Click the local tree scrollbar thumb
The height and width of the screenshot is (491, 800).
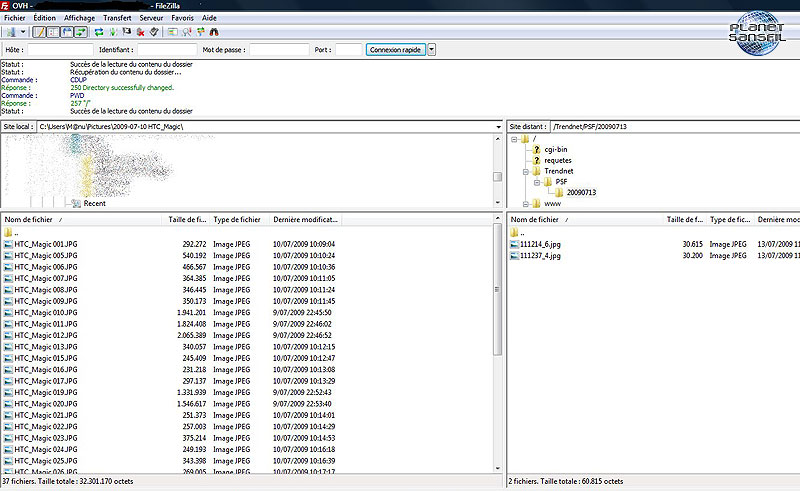pyautogui.click(x=497, y=177)
